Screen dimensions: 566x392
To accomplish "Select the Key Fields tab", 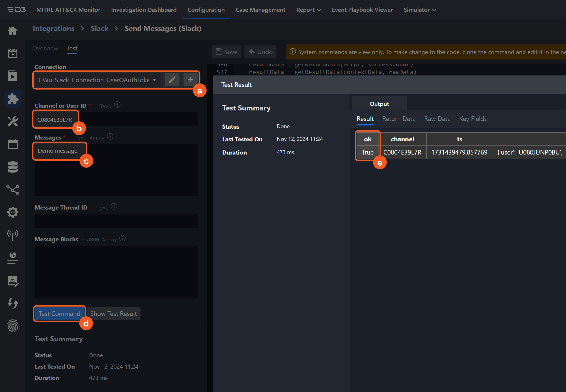I will pos(473,119).
